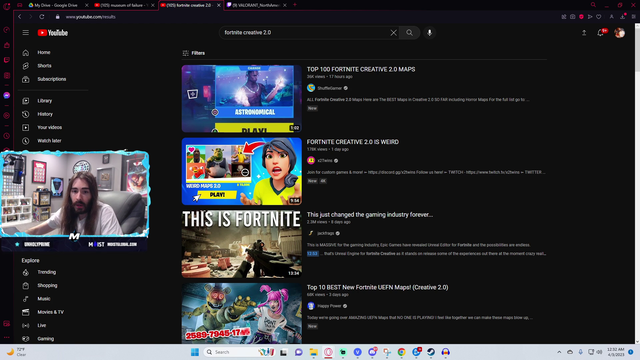Open Steam from the taskbar
The width and height of the screenshot is (640, 360).
pyautogui.click(x=431, y=352)
